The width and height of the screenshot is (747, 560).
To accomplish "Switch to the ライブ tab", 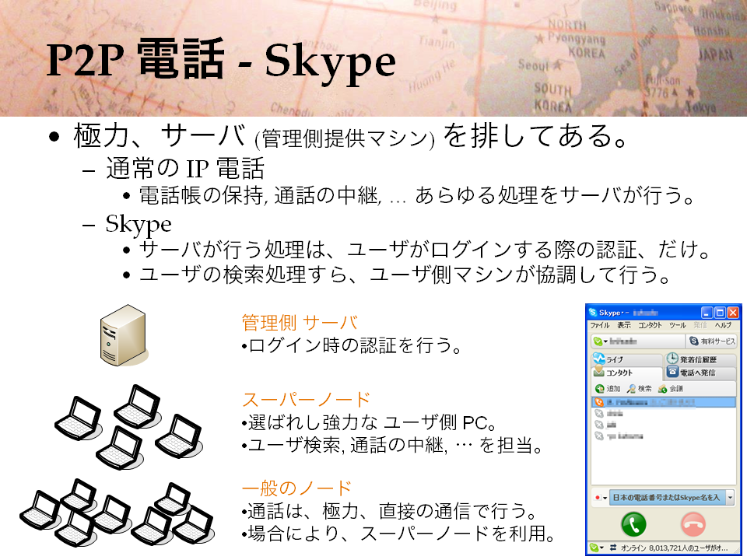I will [x=627, y=359].
